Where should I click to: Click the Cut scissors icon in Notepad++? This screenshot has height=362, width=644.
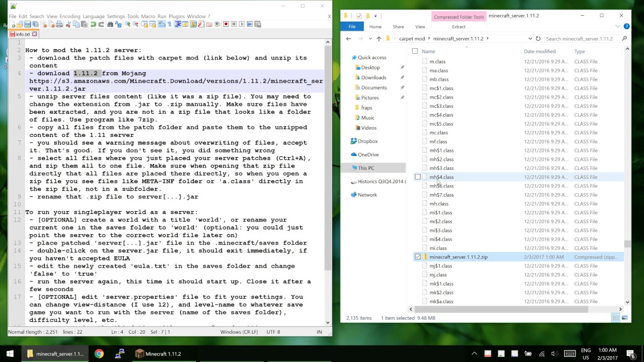68,24
